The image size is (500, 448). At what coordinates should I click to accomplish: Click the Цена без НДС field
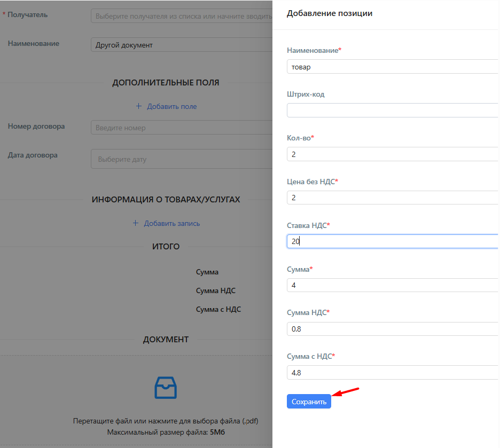point(393,198)
